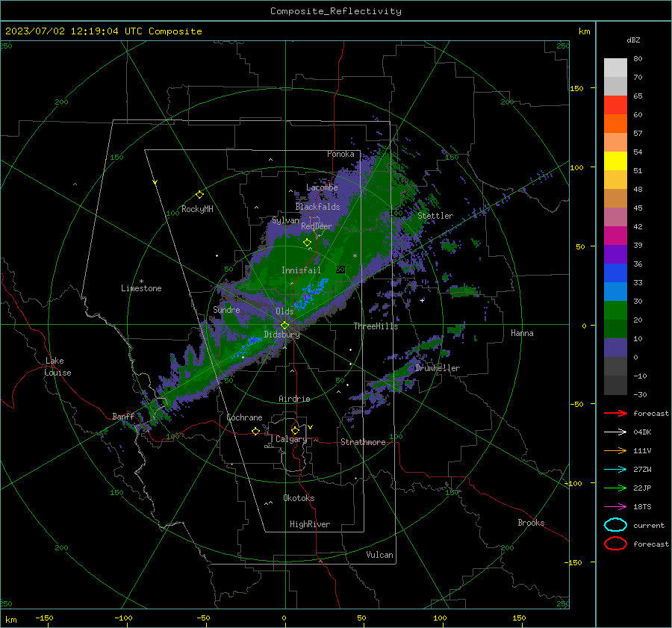Click the cyan current ellipse legend icon

click(x=615, y=525)
